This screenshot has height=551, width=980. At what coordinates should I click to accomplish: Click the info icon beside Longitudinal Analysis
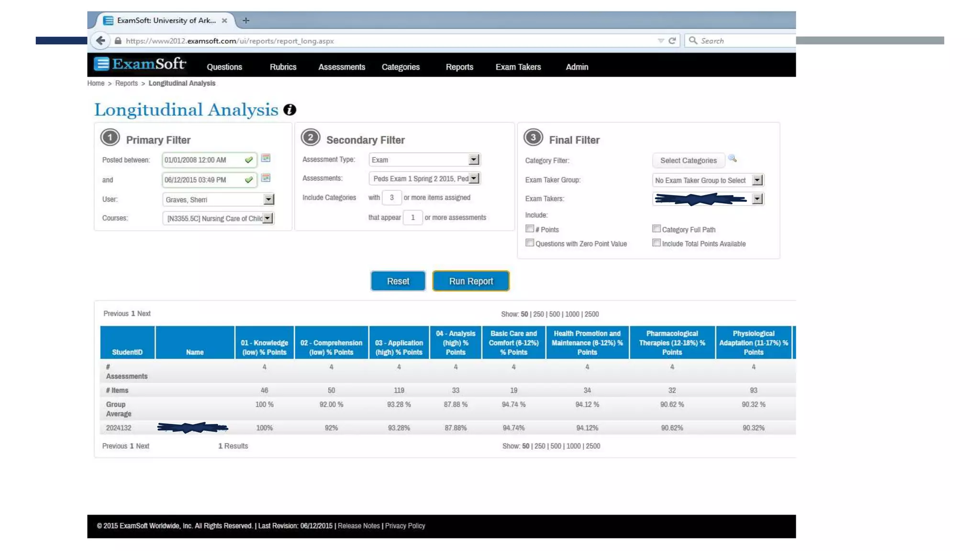[x=290, y=110]
